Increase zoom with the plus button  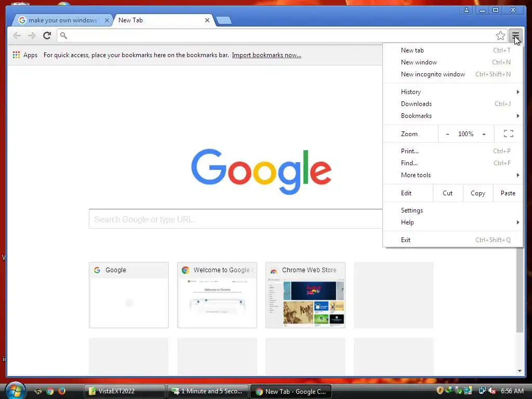(x=484, y=134)
